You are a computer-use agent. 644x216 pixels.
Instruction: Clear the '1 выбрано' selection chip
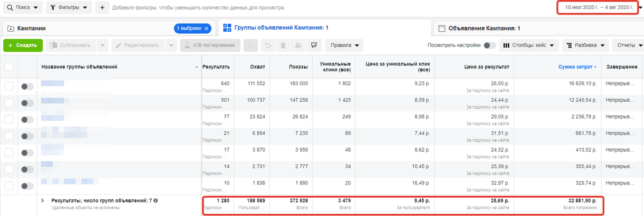point(207,28)
